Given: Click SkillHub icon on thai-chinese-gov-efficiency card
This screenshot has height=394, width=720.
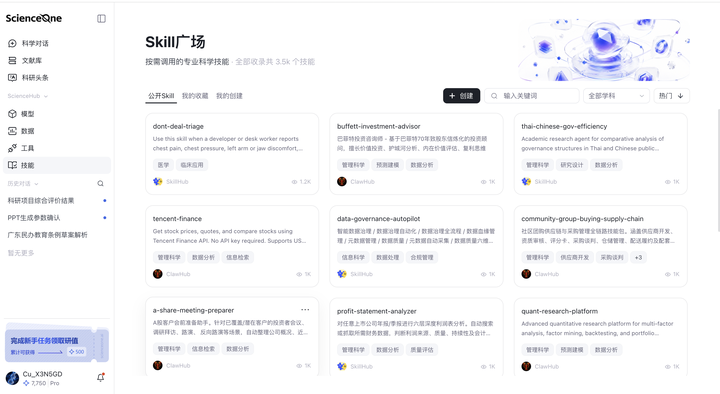Looking at the screenshot, I should coord(526,181).
